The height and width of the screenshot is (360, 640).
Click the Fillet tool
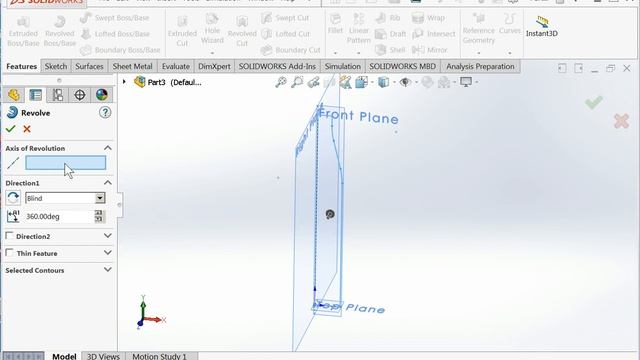[335, 24]
